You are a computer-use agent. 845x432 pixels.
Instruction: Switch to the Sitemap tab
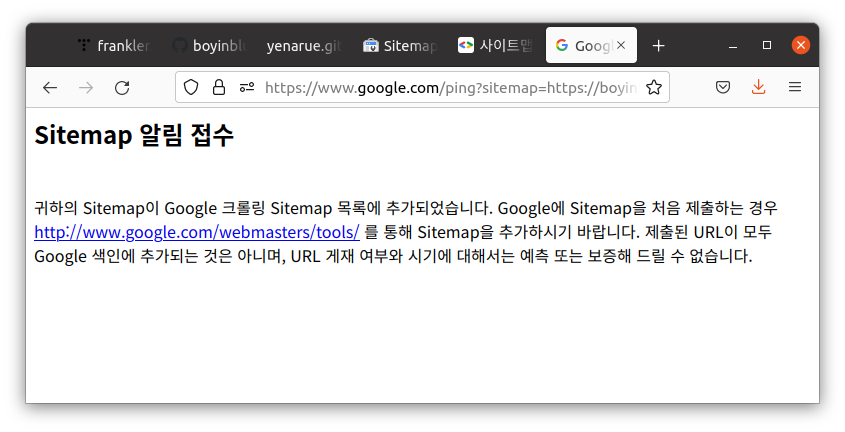click(399, 46)
